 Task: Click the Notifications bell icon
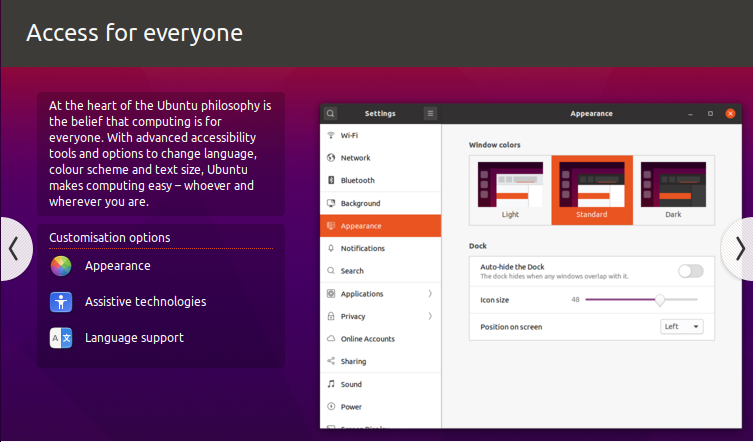(x=331, y=248)
